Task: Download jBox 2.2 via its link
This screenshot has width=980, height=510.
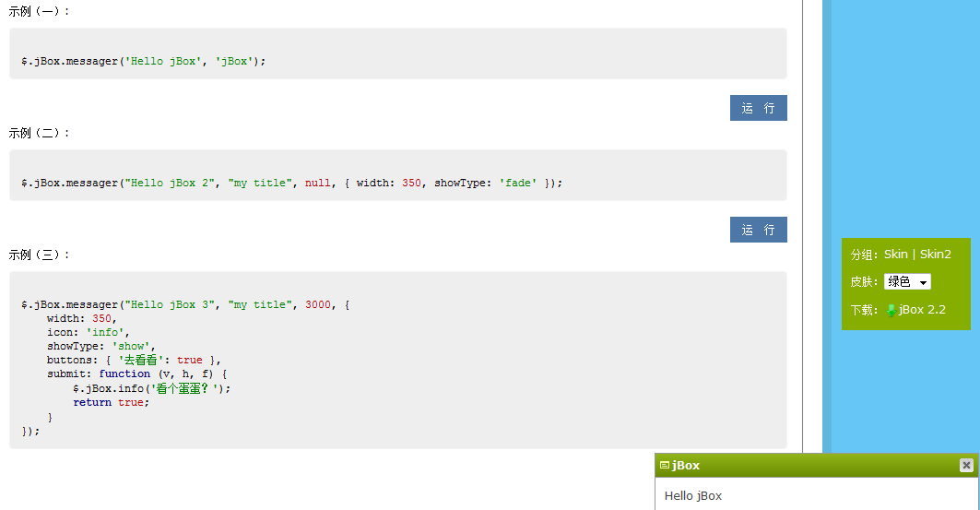Action: (x=922, y=310)
